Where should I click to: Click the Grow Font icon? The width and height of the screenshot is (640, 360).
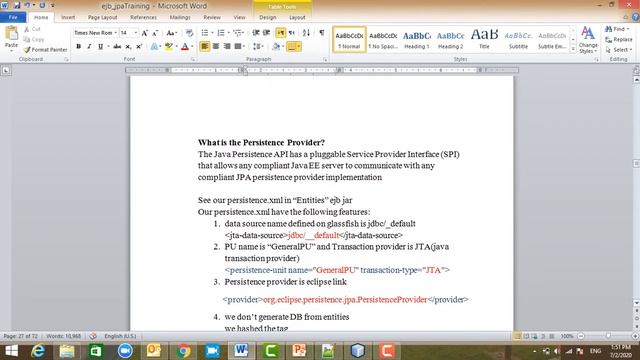(144, 33)
